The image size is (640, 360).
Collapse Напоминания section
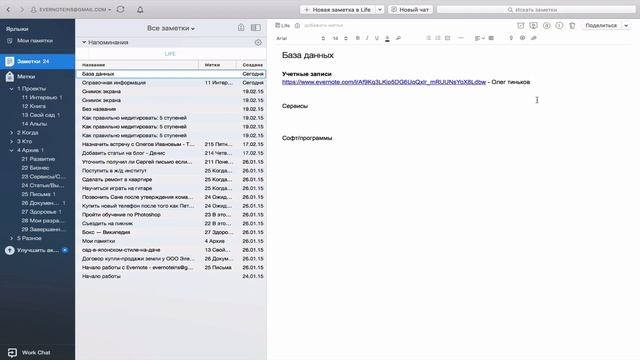(x=84, y=42)
